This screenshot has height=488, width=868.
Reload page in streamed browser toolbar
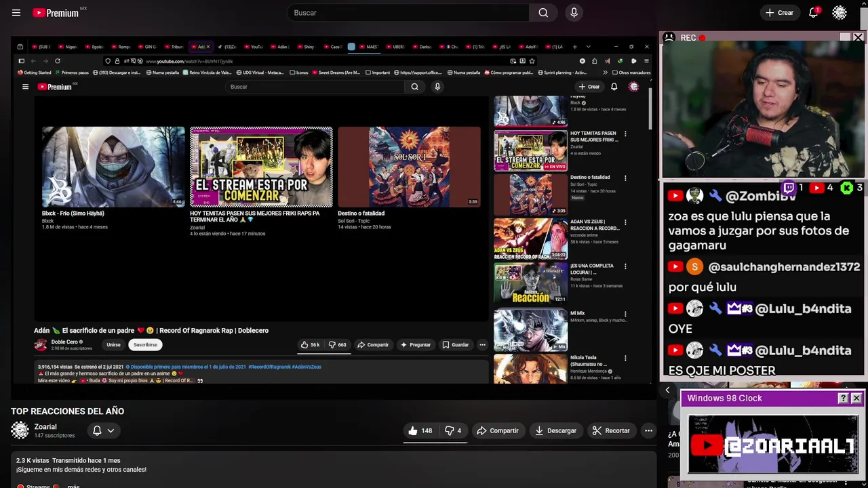pos(58,61)
